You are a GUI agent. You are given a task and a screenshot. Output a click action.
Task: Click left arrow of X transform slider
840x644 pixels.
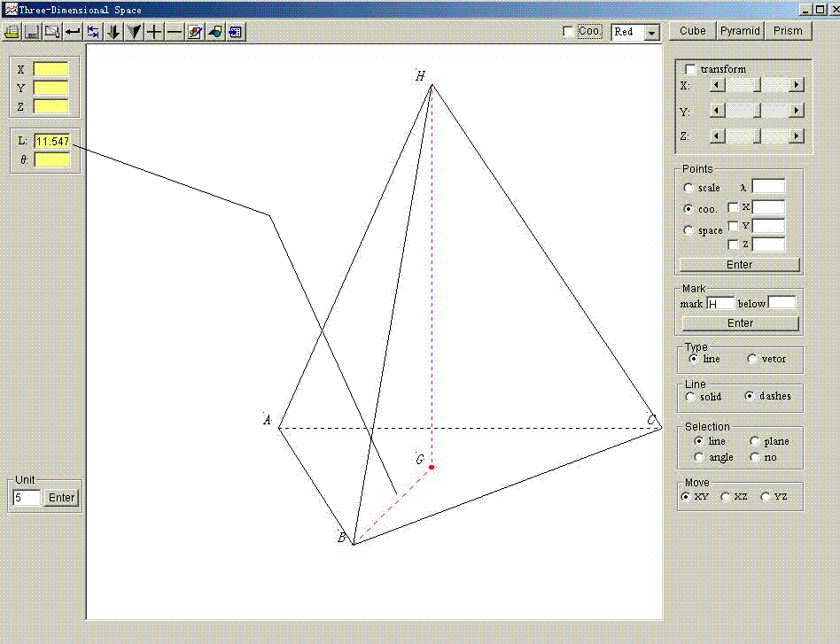(718, 85)
